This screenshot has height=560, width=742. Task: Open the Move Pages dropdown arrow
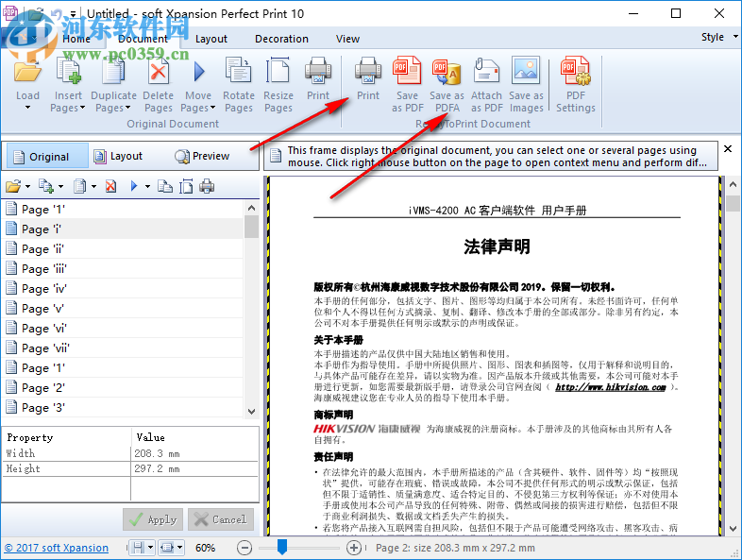click(x=212, y=108)
